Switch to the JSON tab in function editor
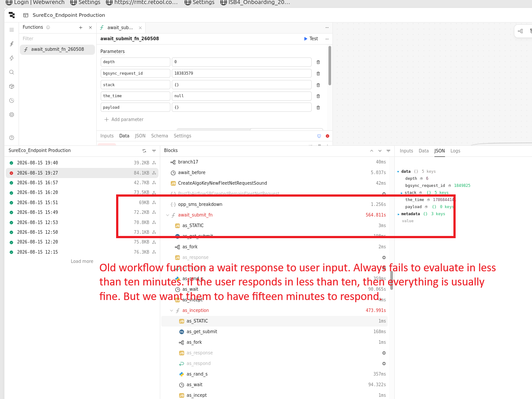The height and width of the screenshot is (399, 532). [140, 136]
